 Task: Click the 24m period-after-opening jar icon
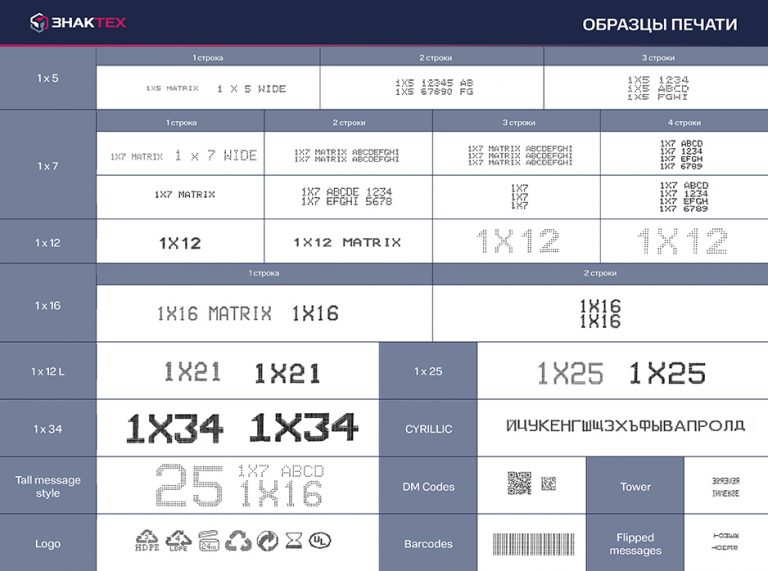click(209, 541)
